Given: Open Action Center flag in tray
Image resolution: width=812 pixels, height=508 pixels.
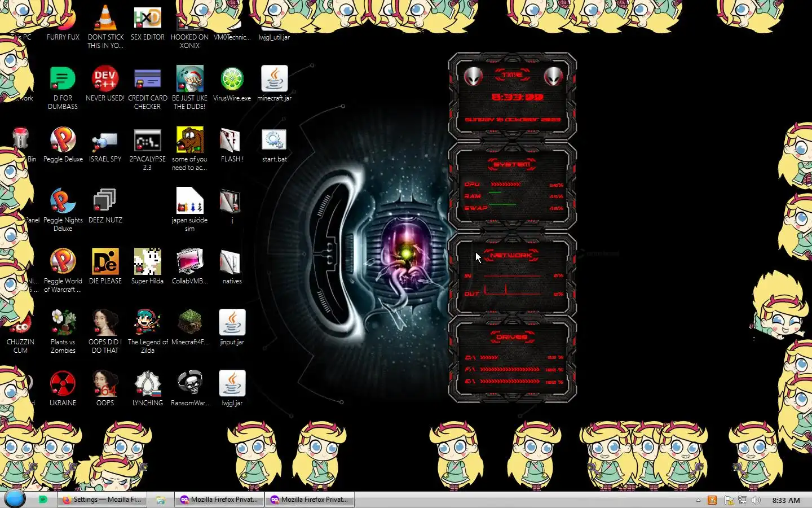Looking at the screenshot, I should click(729, 500).
